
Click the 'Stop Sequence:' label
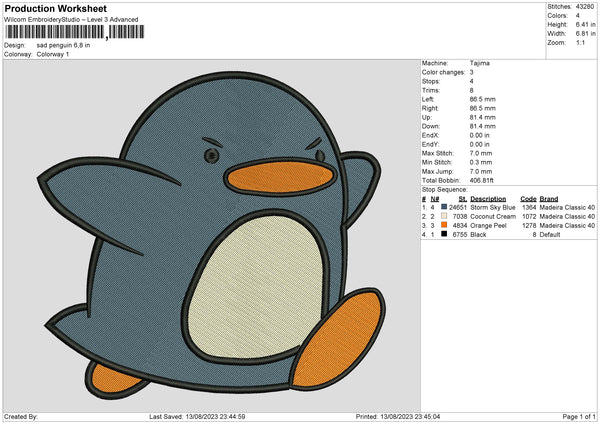coord(445,189)
